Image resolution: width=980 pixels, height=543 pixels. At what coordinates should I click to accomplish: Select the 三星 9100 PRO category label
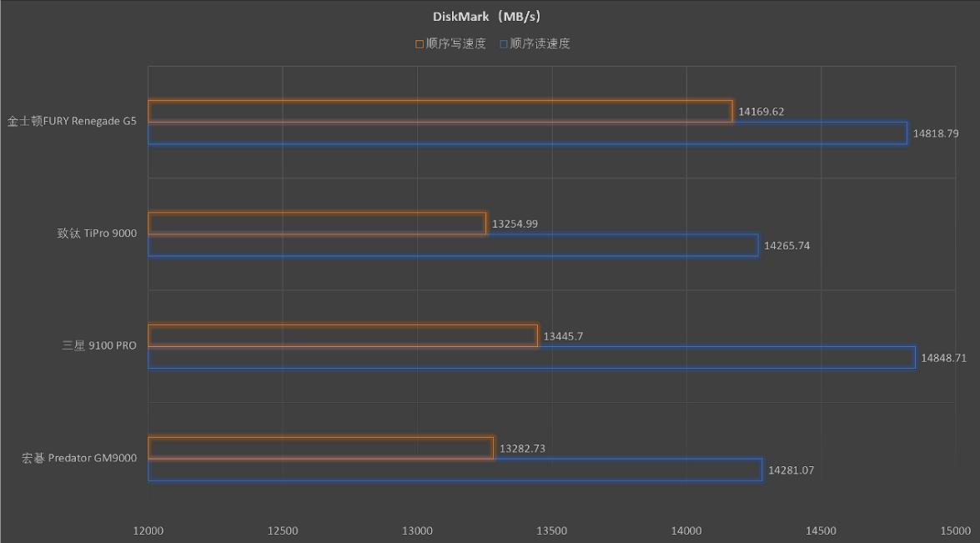pos(99,345)
